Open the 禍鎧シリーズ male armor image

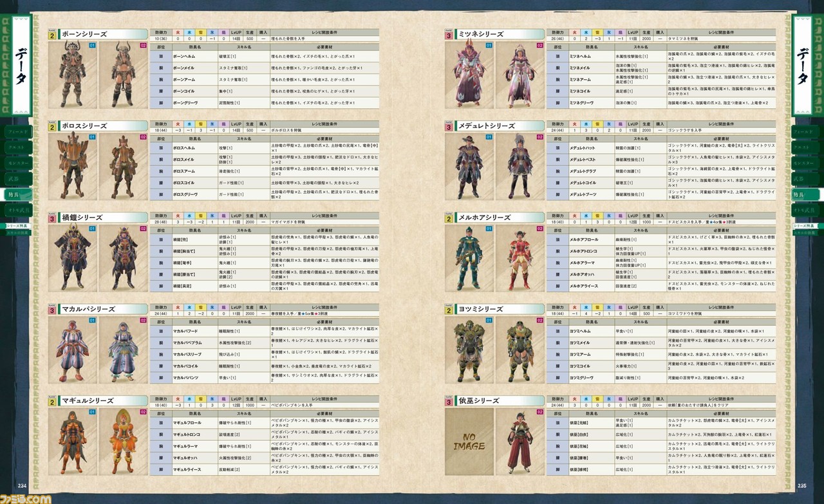(x=71, y=260)
